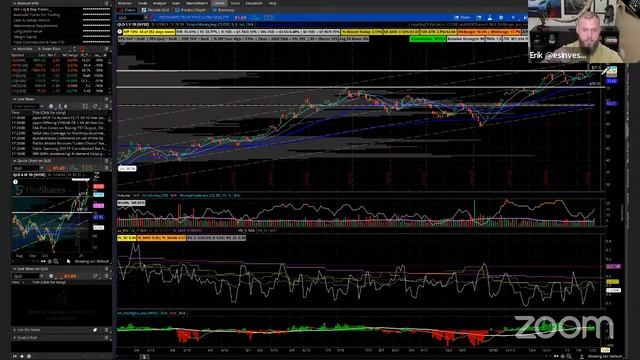Select Erik's Zoom video thumbnail
Viewport: 640px width, 360px height.
pos(584,31)
